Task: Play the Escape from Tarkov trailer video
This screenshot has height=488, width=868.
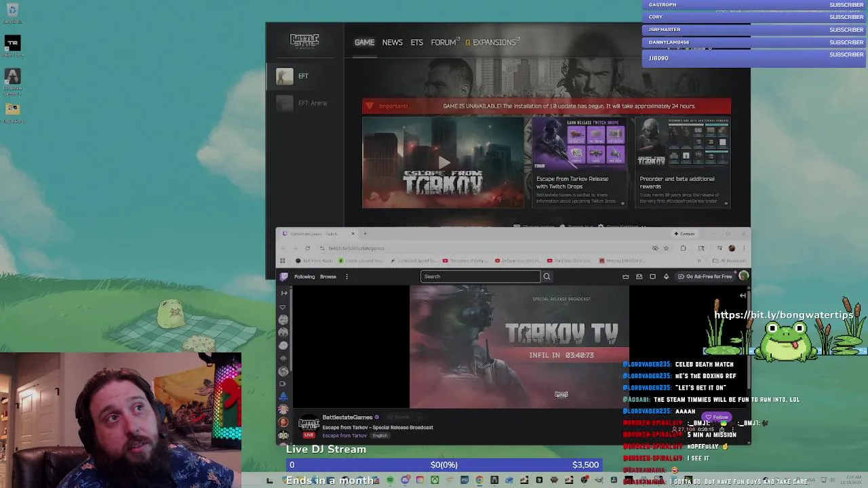Action: tap(443, 163)
